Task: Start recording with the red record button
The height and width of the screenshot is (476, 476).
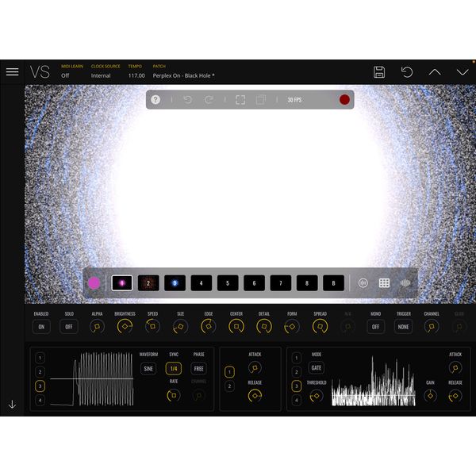Action: [x=344, y=100]
